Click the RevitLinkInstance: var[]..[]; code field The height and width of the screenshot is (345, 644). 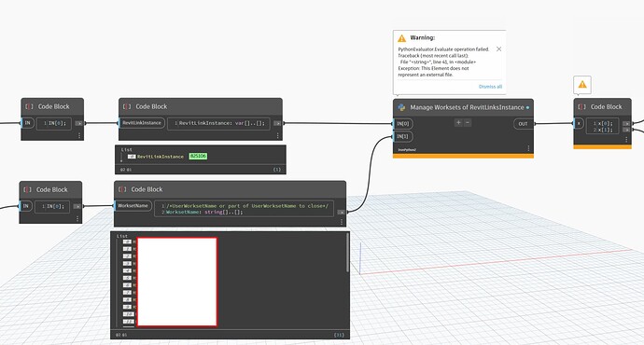218,123
